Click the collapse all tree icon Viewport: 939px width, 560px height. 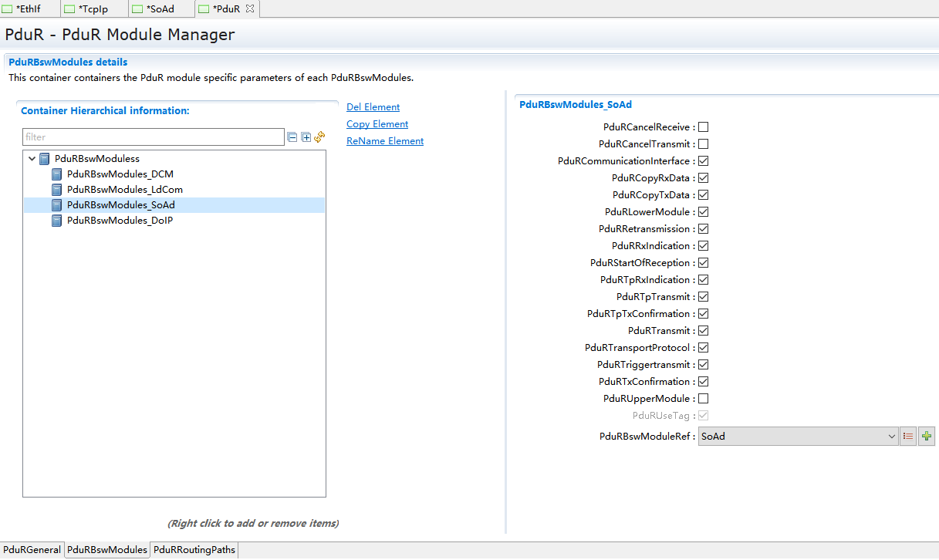292,137
